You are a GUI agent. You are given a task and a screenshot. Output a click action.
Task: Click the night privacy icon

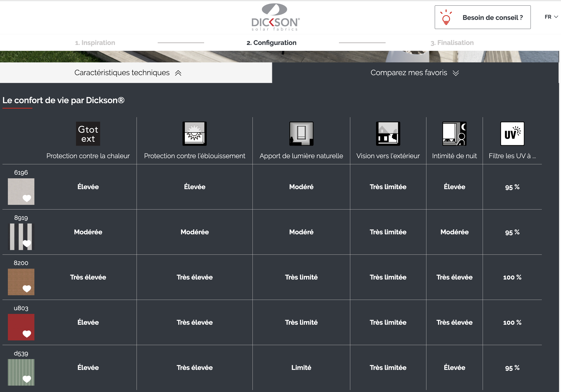pos(454,134)
